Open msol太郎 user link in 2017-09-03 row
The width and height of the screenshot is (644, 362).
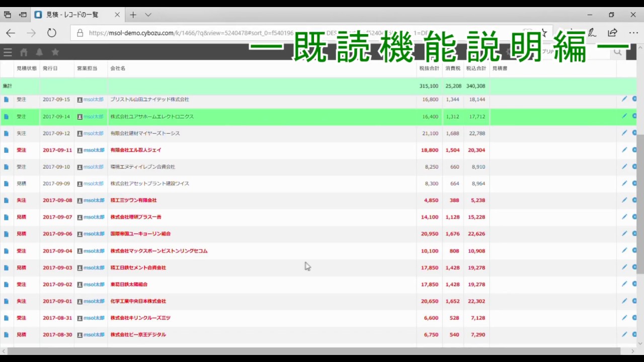pyautogui.click(x=93, y=267)
